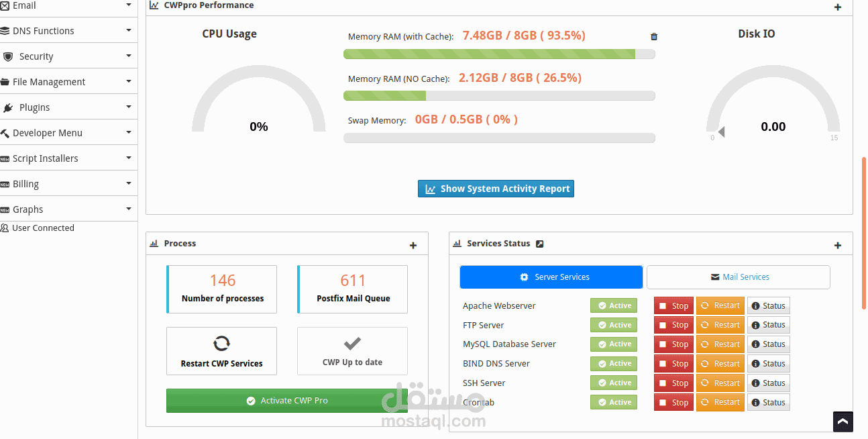Expand the Process panel with plus icon
The height and width of the screenshot is (439, 868).
click(413, 246)
